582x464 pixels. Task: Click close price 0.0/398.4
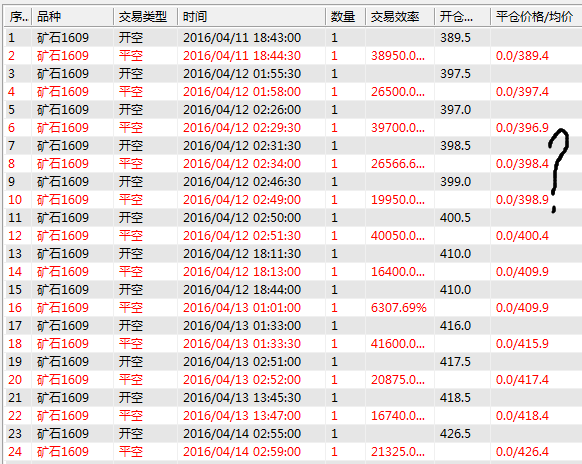(522, 164)
